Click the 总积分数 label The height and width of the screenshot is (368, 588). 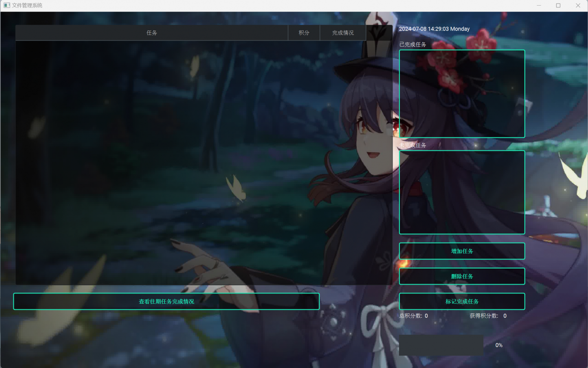pos(411,316)
